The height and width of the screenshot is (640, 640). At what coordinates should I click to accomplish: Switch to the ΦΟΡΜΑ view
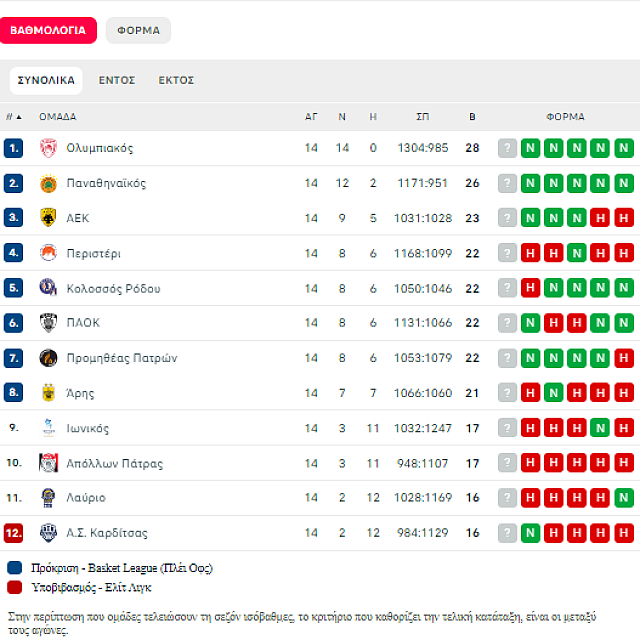point(138,30)
